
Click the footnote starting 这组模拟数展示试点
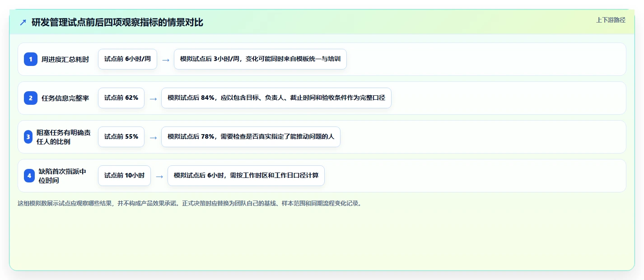pos(189,203)
